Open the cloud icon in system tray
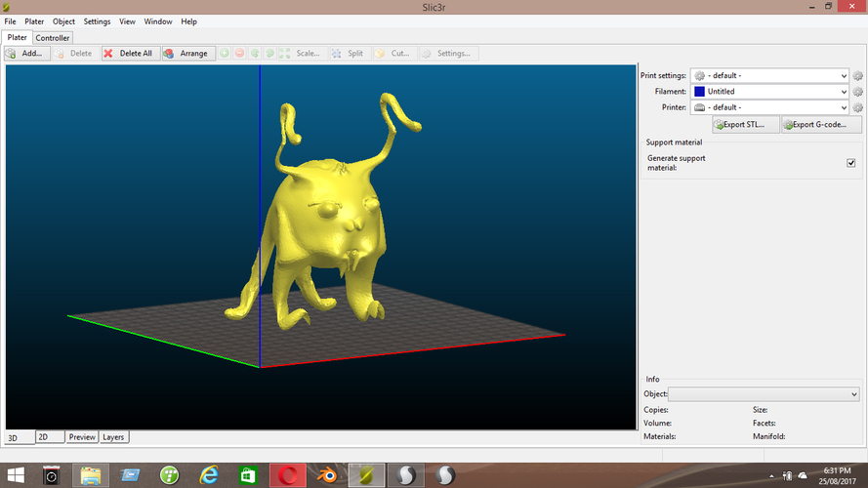The width and height of the screenshot is (868, 488). pyautogui.click(x=803, y=476)
